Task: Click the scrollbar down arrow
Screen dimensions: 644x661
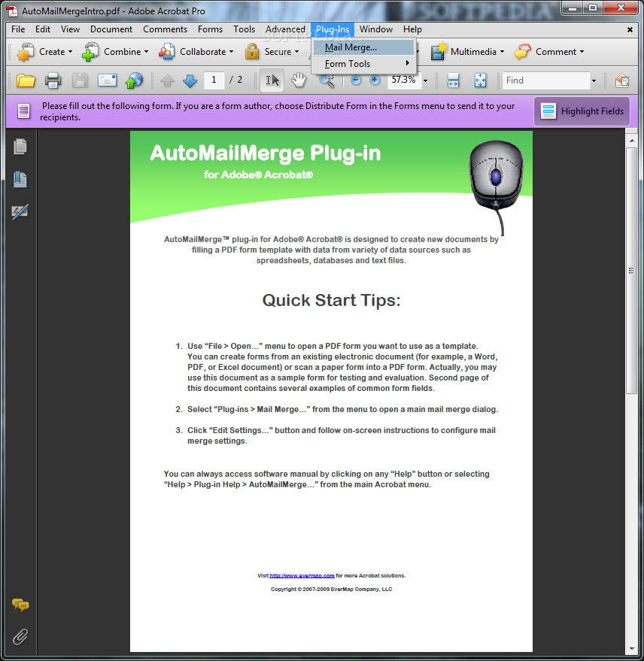Action: pos(631,648)
